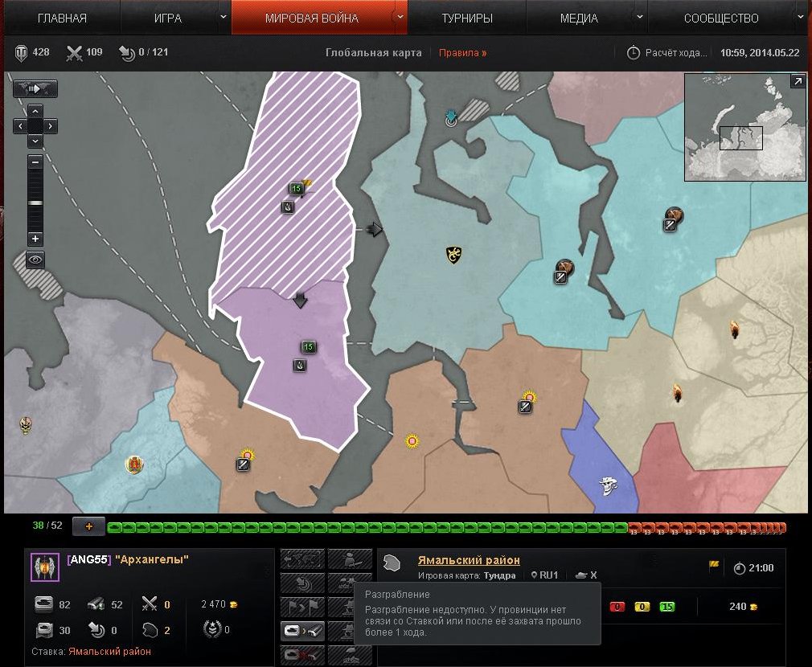Viewport: 812px width, 667px height.
Task: Click the landing icon showing 0 / 121
Action: 127,53
